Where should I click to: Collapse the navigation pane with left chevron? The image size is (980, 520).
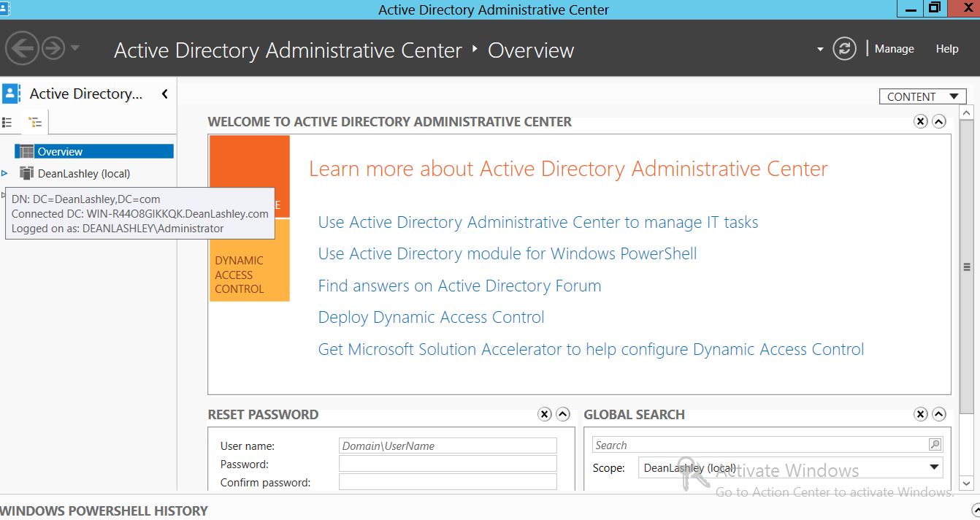pos(165,93)
